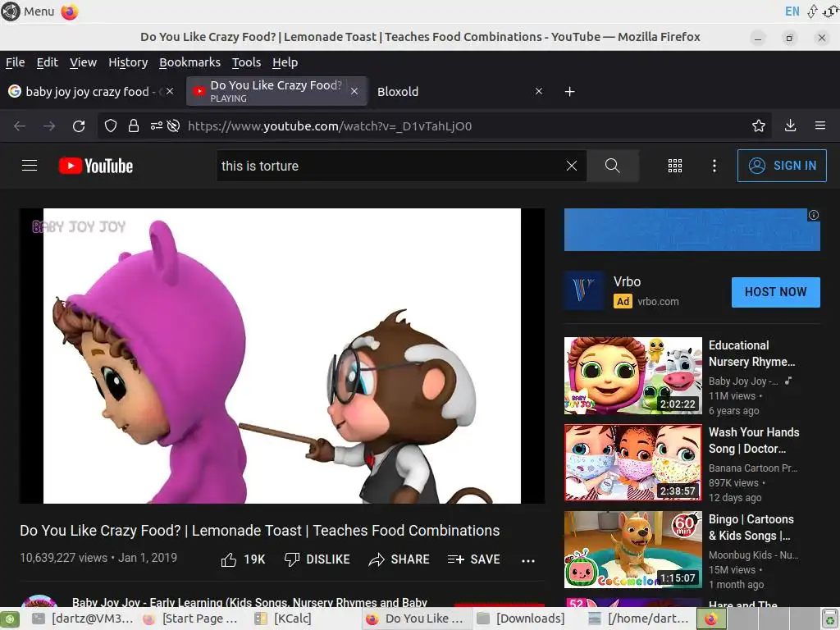Click the EN keyboard layout indicator
This screenshot has width=840, height=630.
[792, 11]
